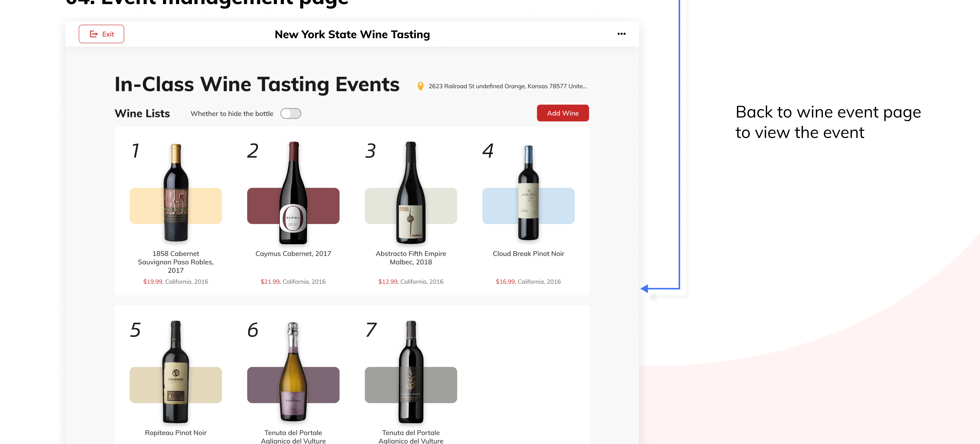This screenshot has width=980, height=444.
Task: Click the "$12.99" price text
Action: 388,282
